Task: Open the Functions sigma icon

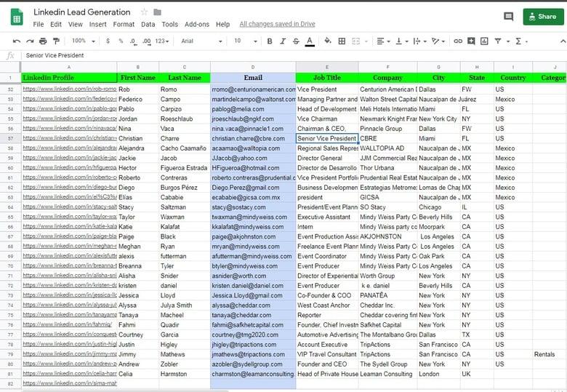Action: (518, 41)
